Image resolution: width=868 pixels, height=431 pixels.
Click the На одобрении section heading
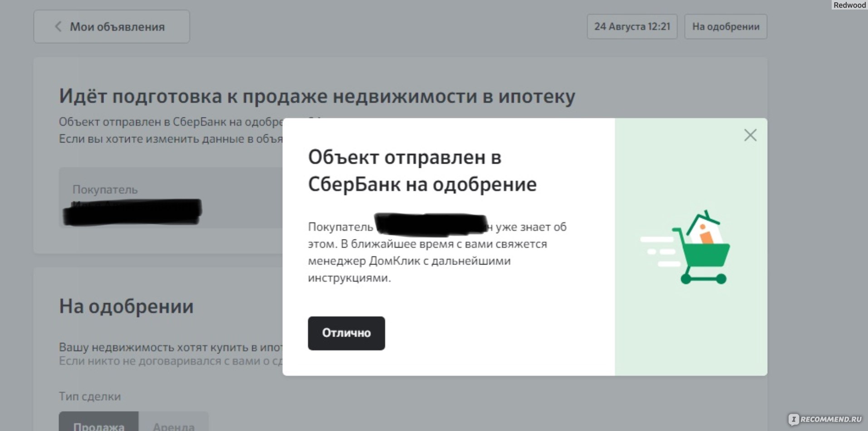(126, 307)
